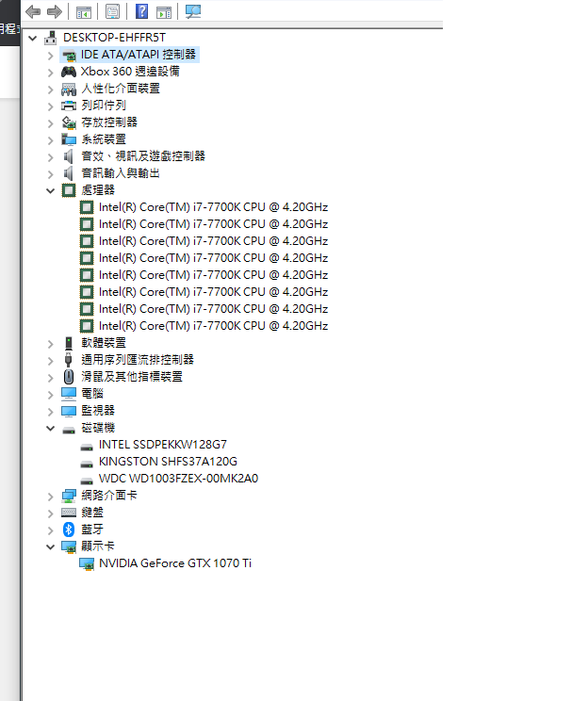Click the show/hide console tree toolbar icon
Viewport: 588px width, 701px height.
[84, 12]
